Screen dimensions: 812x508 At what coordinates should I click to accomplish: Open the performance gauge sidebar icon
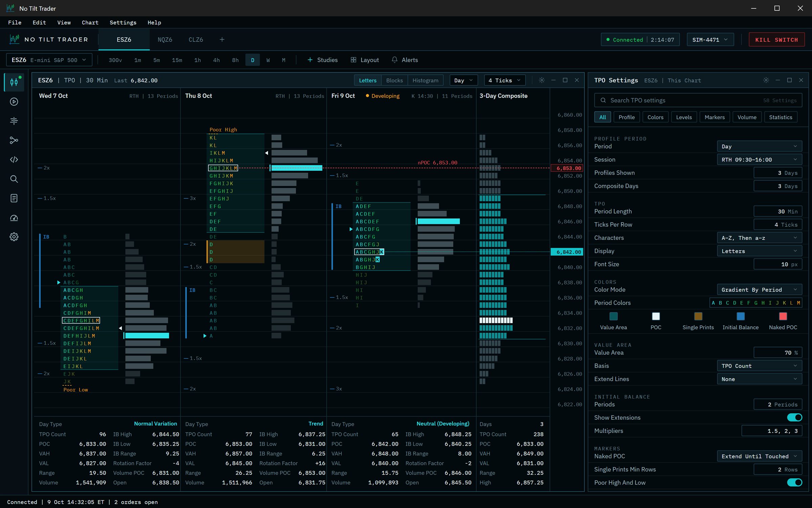(14, 217)
